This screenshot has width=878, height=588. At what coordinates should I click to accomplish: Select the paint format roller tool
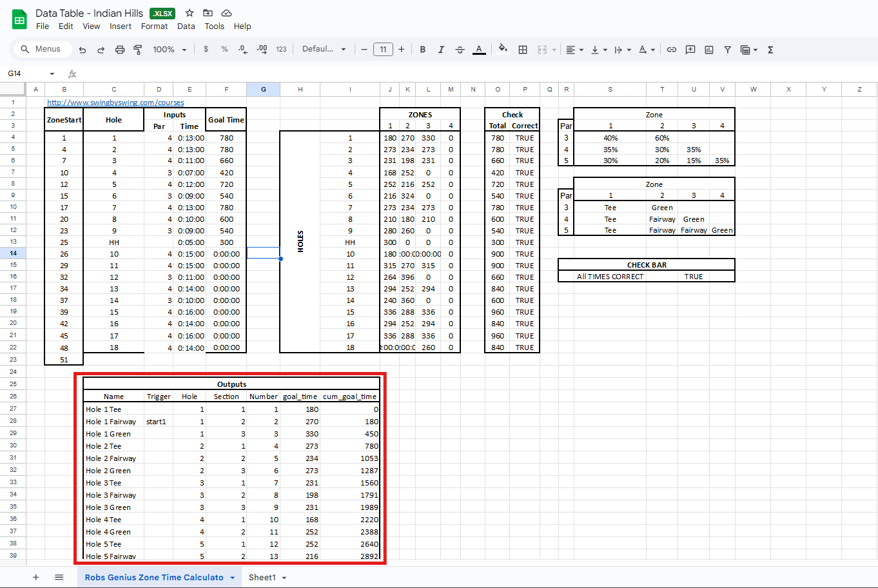pyautogui.click(x=138, y=50)
